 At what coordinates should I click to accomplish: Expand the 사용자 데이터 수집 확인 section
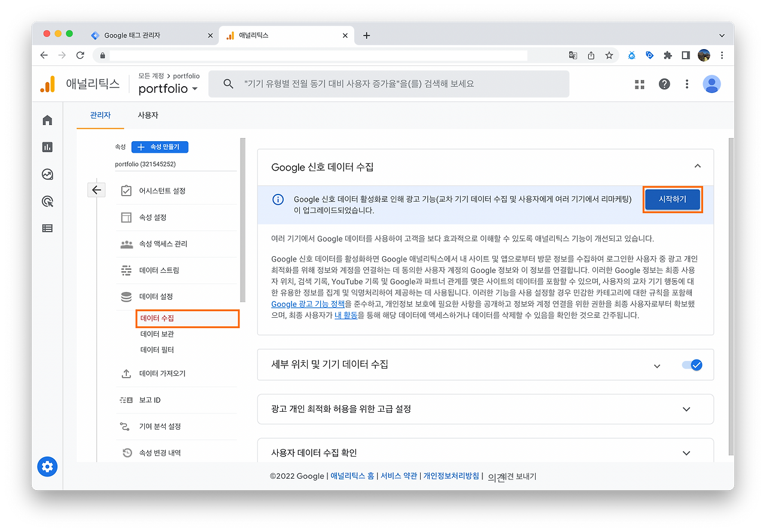tap(686, 453)
